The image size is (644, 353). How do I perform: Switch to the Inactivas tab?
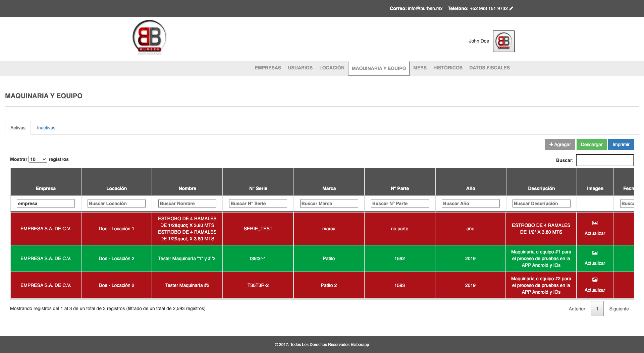point(46,128)
